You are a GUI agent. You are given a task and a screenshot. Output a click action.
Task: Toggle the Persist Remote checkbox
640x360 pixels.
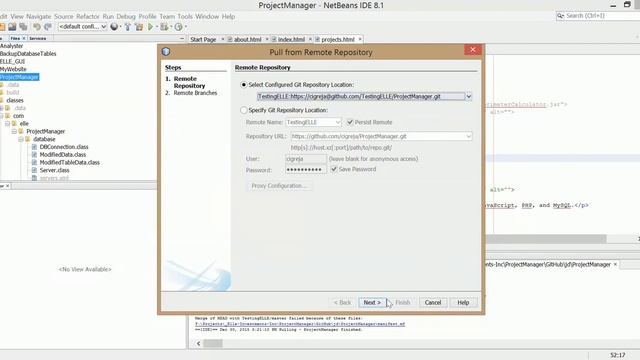[x=350, y=122]
